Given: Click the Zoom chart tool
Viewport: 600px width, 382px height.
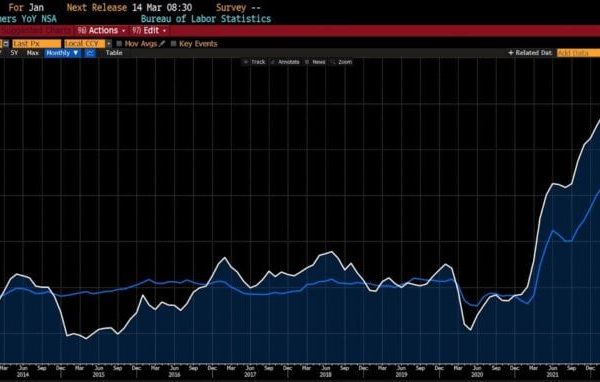Looking at the screenshot, I should click(x=341, y=62).
